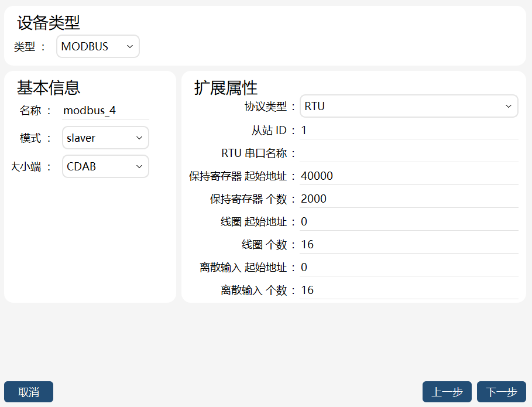Focus the 线圈 起始地址 input
The image size is (532, 407).
coord(409,222)
